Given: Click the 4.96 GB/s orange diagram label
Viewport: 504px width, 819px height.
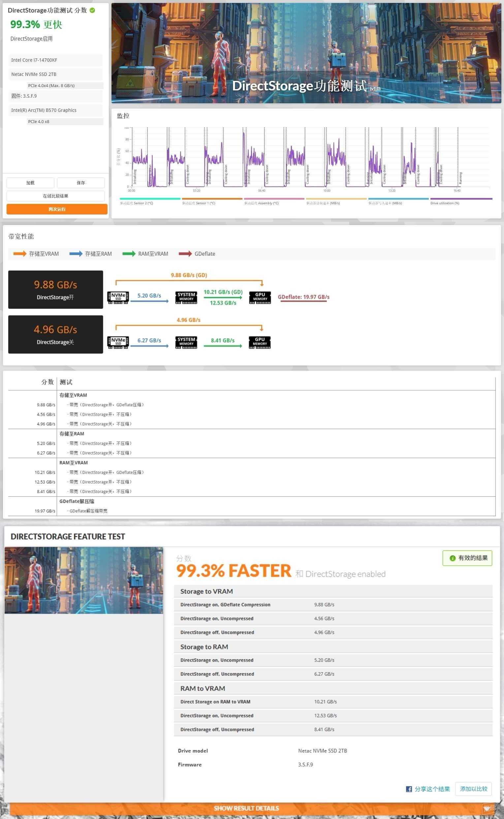Looking at the screenshot, I should pyautogui.click(x=189, y=320).
